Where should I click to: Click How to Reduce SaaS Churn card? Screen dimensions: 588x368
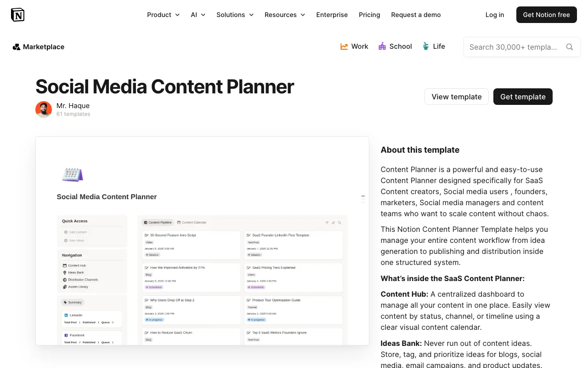[191, 336]
